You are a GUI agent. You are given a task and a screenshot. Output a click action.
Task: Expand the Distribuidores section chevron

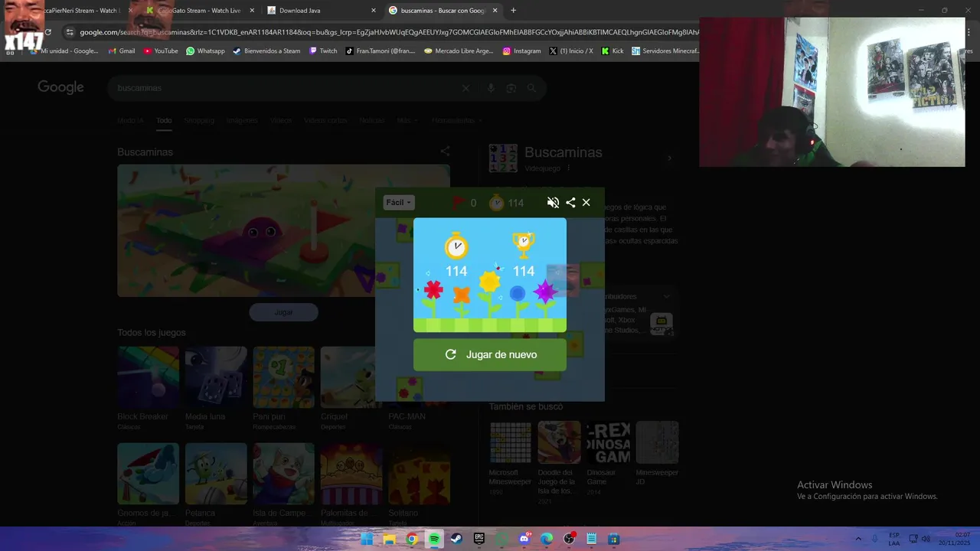pos(667,296)
